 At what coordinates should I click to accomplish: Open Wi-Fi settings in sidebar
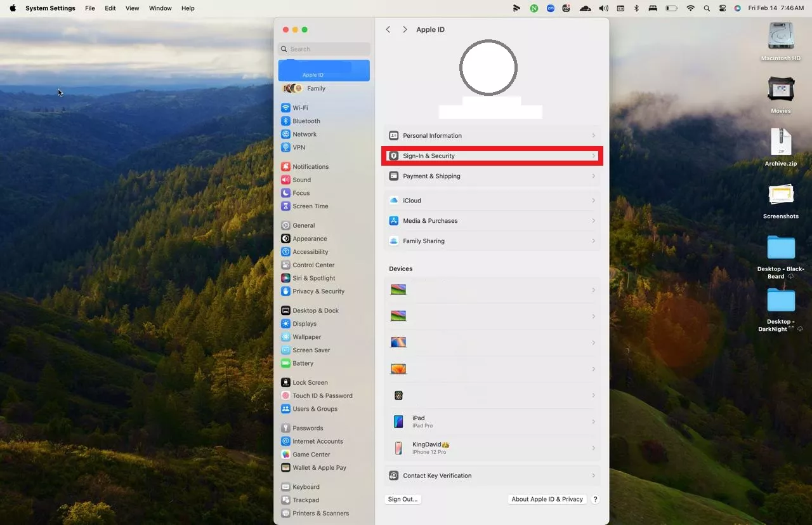click(x=300, y=108)
